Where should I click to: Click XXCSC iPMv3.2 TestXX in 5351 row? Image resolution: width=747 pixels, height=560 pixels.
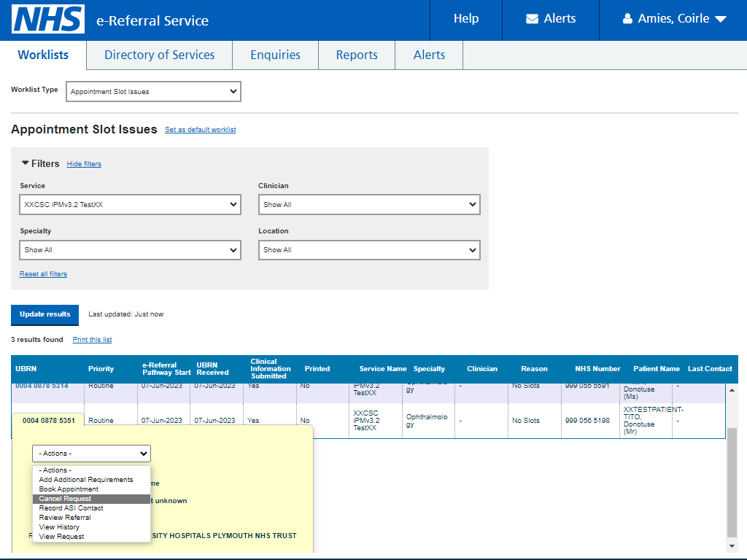tap(366, 421)
